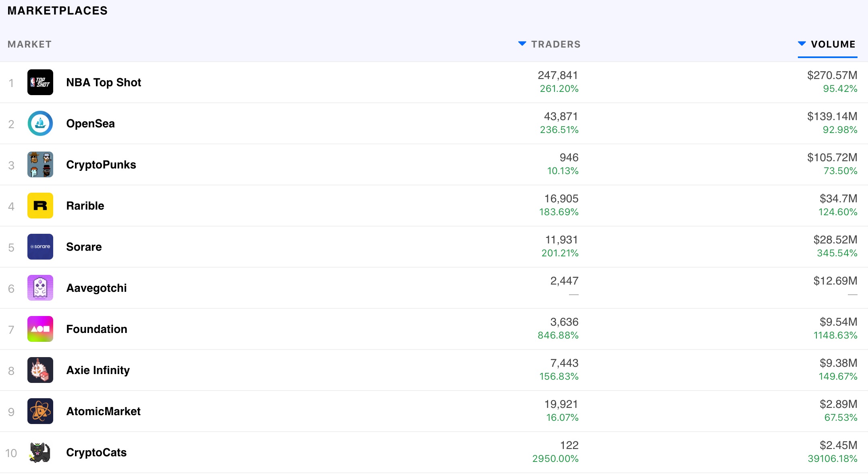Sort table by Traders column arrow
Image resolution: width=868 pixels, height=474 pixels.
tap(522, 44)
